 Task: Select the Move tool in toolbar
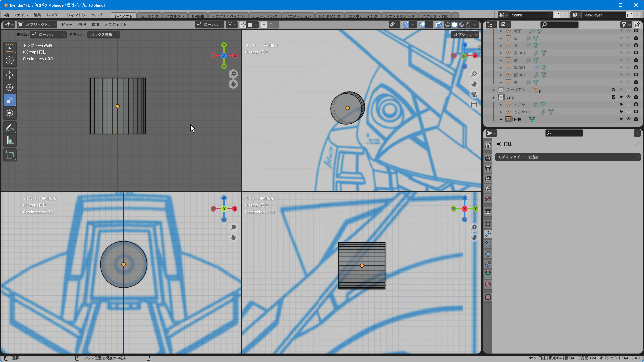coord(10,75)
